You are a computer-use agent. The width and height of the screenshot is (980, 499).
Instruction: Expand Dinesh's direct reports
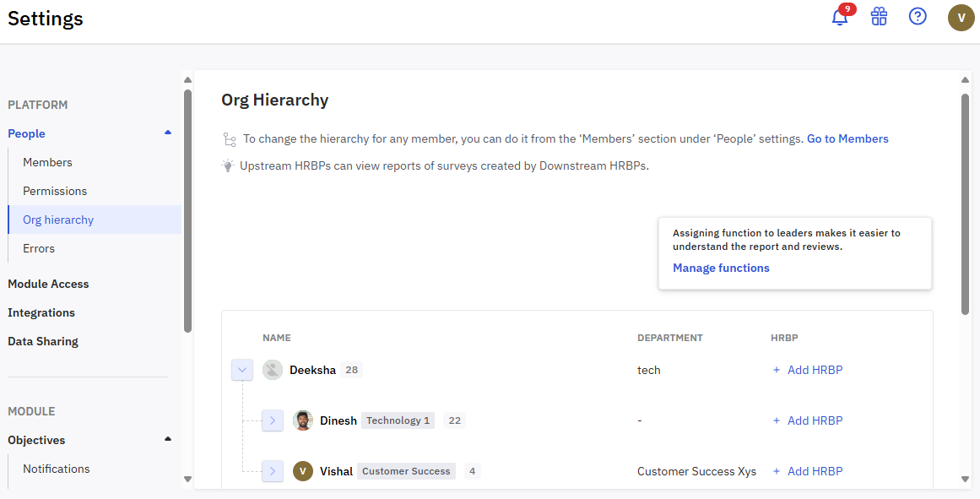[x=273, y=420]
